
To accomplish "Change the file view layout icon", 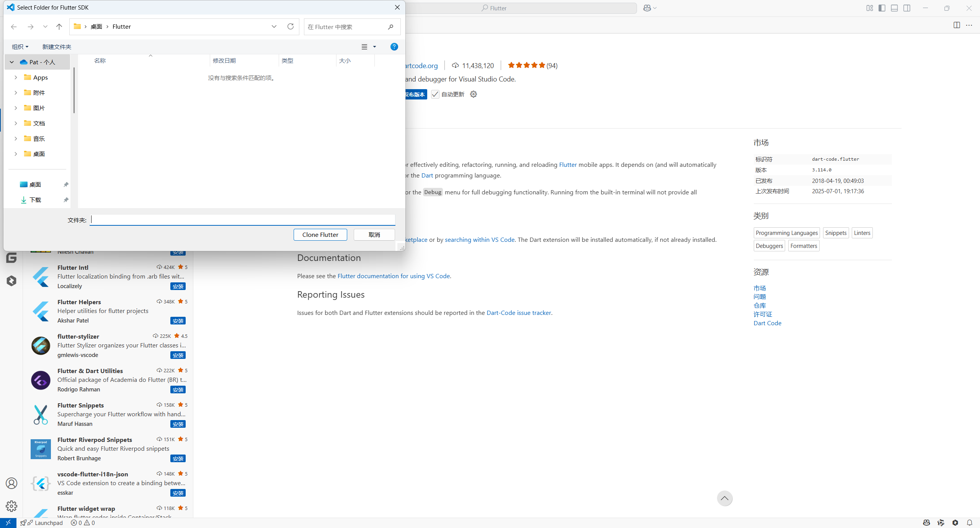I will (364, 47).
